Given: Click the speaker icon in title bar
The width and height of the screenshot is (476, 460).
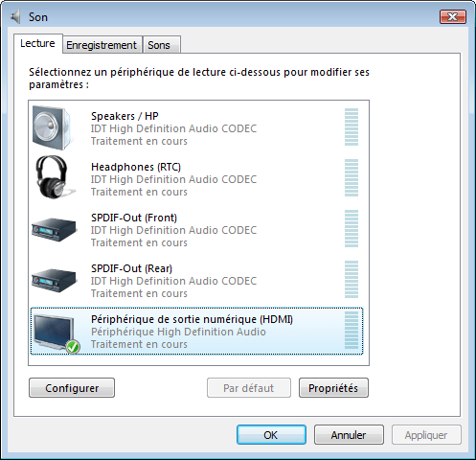Looking at the screenshot, I should point(15,16).
